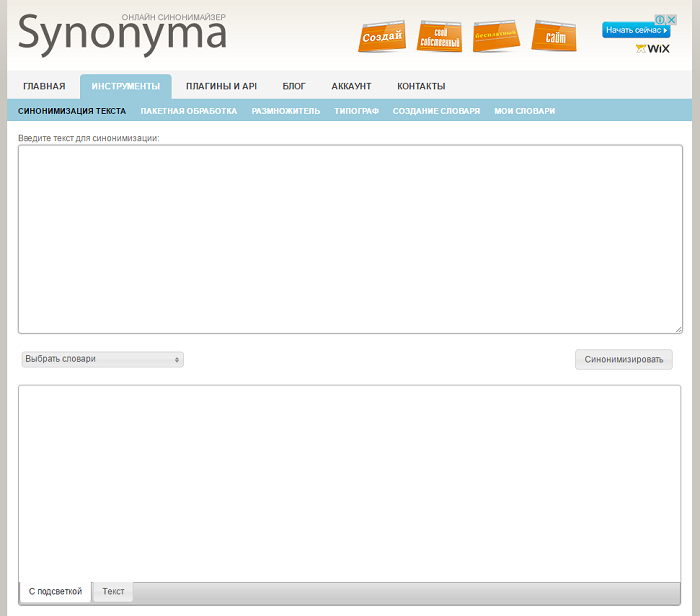Click the input textarea resize handle

point(678,328)
